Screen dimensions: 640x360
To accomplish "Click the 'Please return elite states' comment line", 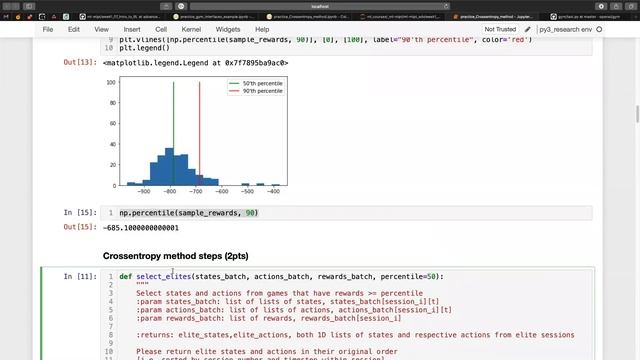I will point(267,351).
